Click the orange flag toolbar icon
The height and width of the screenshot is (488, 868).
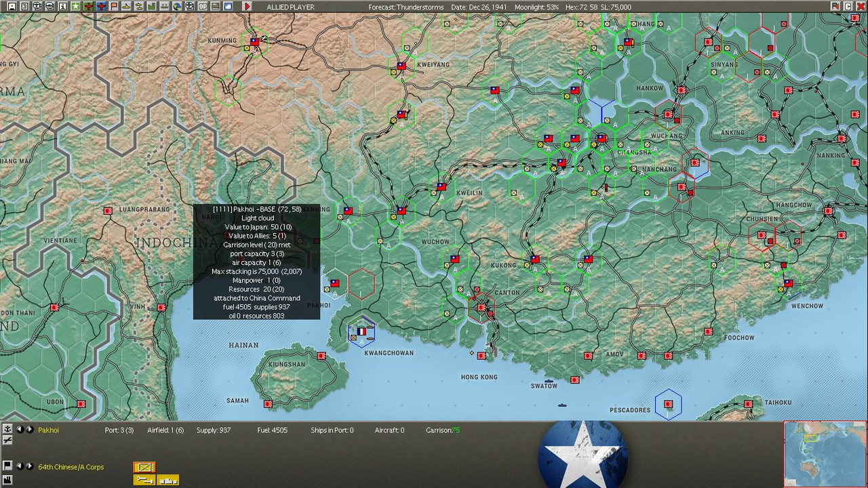pos(114,7)
